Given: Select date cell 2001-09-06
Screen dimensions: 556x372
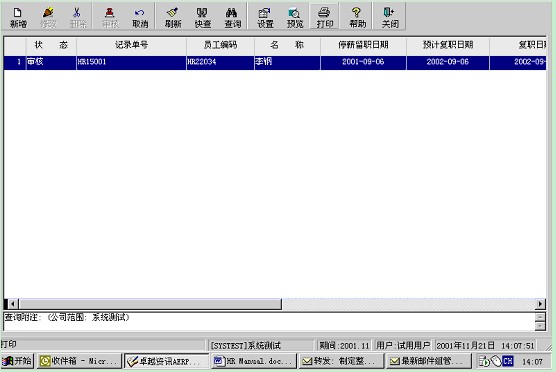Looking at the screenshot, I should click(363, 62).
